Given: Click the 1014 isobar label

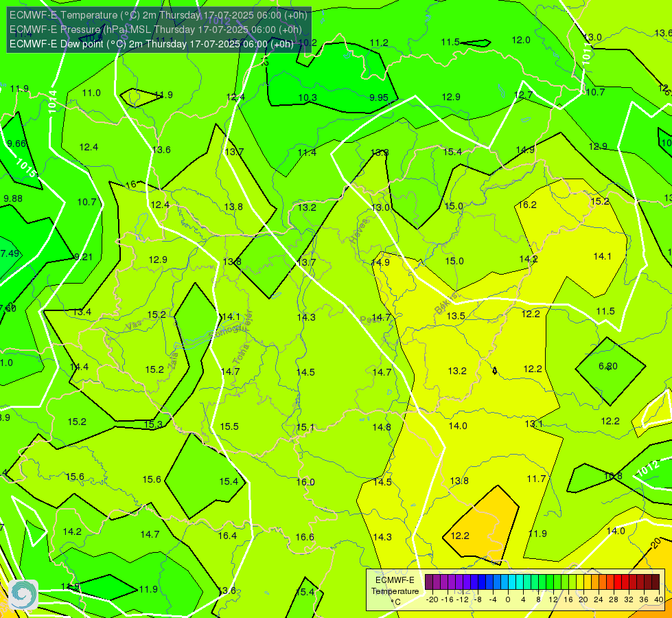Looking at the screenshot, I should click(52, 102).
